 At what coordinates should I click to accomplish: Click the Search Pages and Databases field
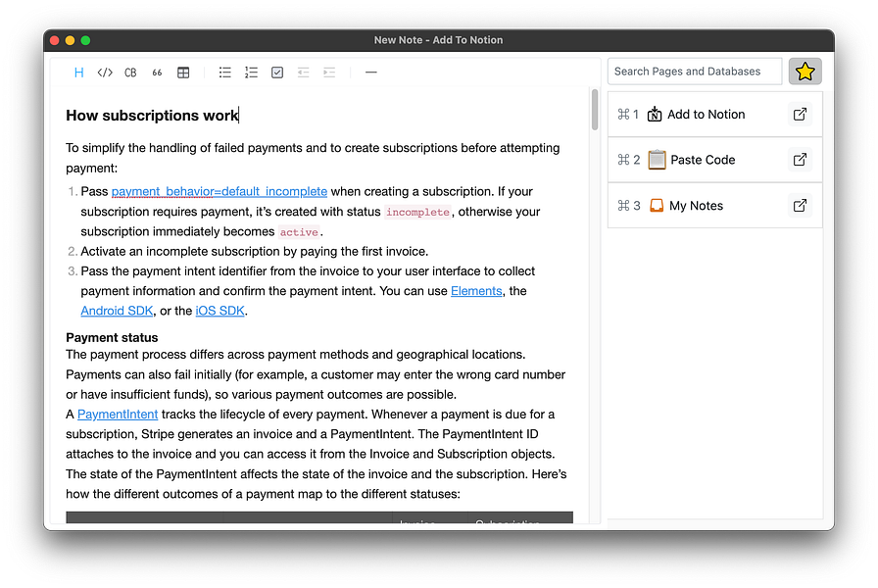(694, 71)
